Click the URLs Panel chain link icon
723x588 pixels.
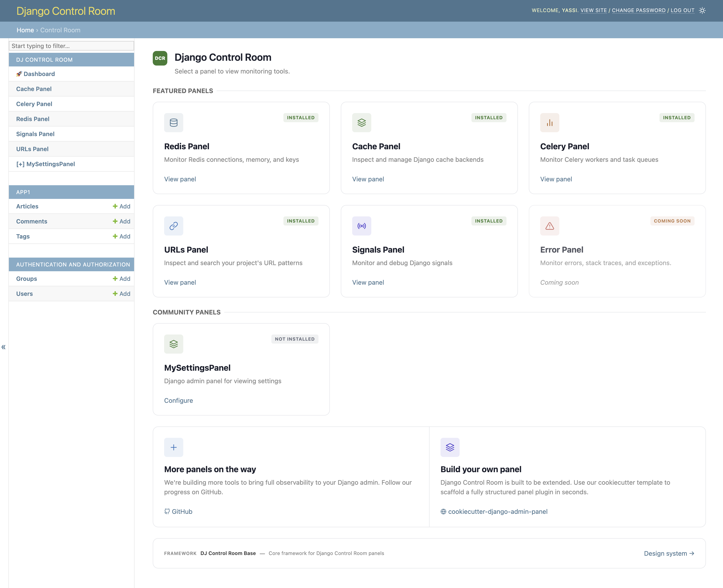coord(173,226)
